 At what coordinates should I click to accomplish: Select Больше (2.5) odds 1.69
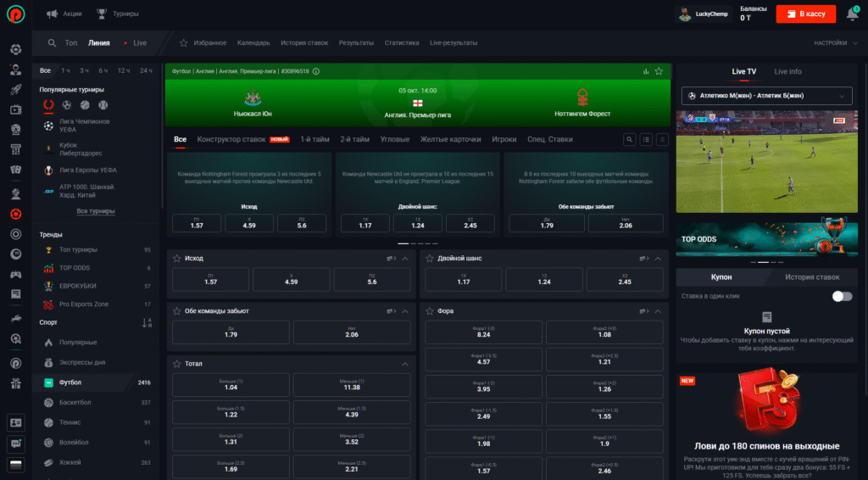tap(231, 466)
